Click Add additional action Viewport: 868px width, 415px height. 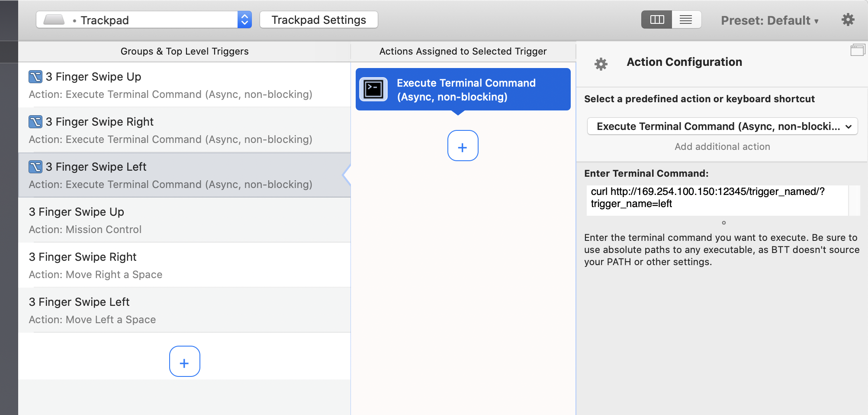click(722, 147)
